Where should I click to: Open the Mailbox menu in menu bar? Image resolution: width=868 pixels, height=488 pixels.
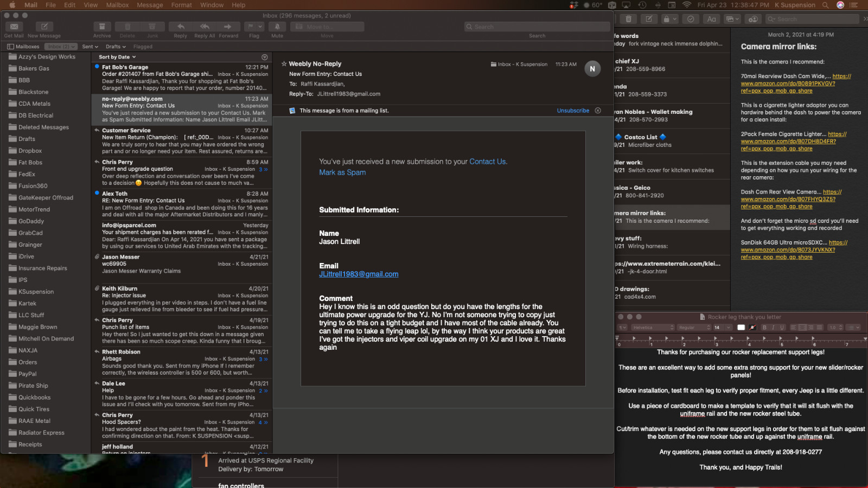click(x=117, y=5)
